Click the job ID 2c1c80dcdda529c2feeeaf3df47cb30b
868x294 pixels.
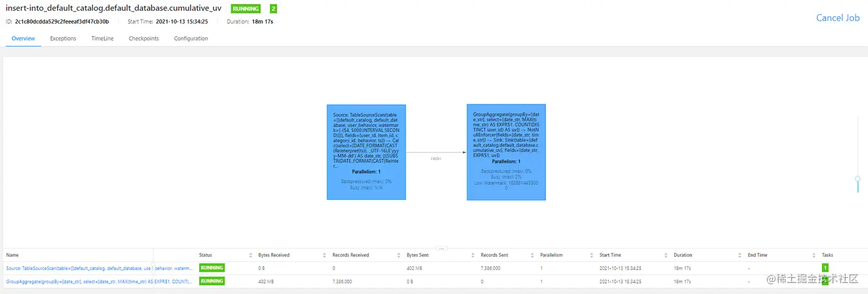[62, 21]
